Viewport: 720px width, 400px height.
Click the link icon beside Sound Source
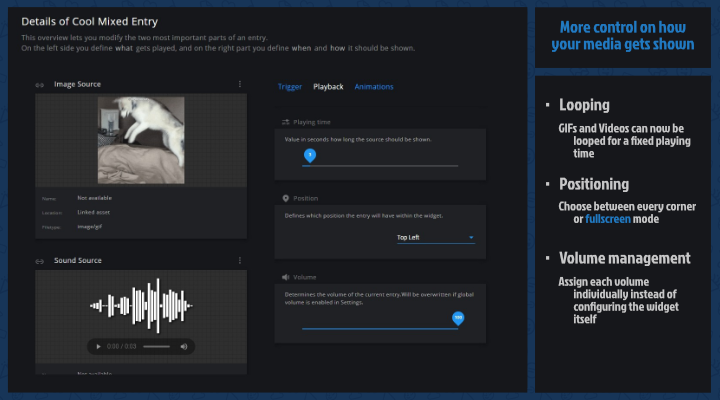pyautogui.click(x=39, y=261)
